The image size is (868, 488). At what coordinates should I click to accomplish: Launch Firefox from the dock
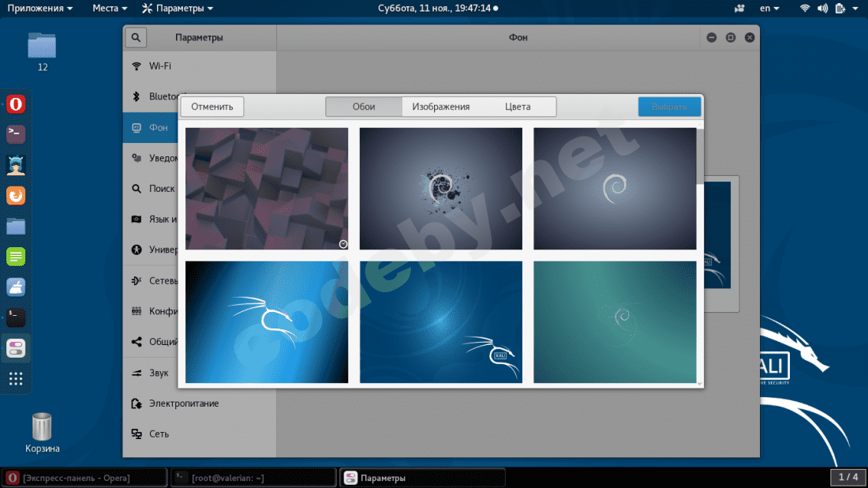pos(16,196)
